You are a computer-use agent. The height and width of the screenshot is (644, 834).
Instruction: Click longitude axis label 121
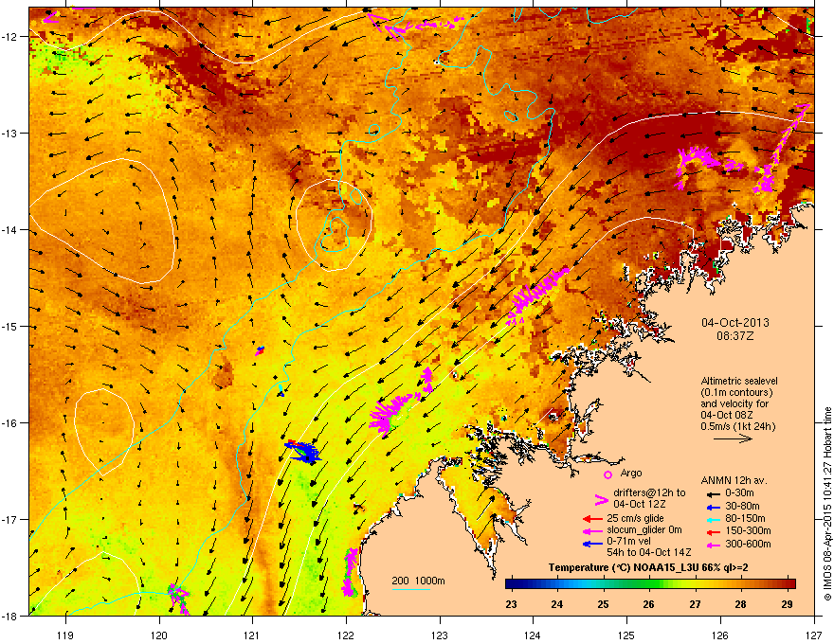252,635
